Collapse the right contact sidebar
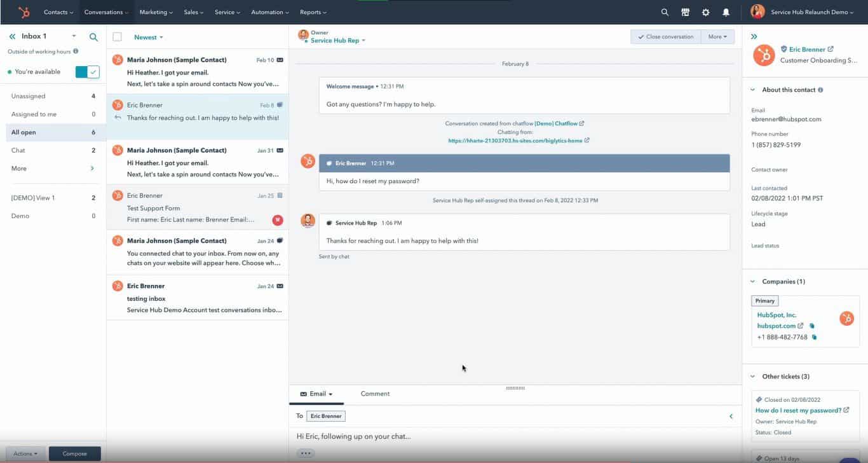 pyautogui.click(x=754, y=37)
